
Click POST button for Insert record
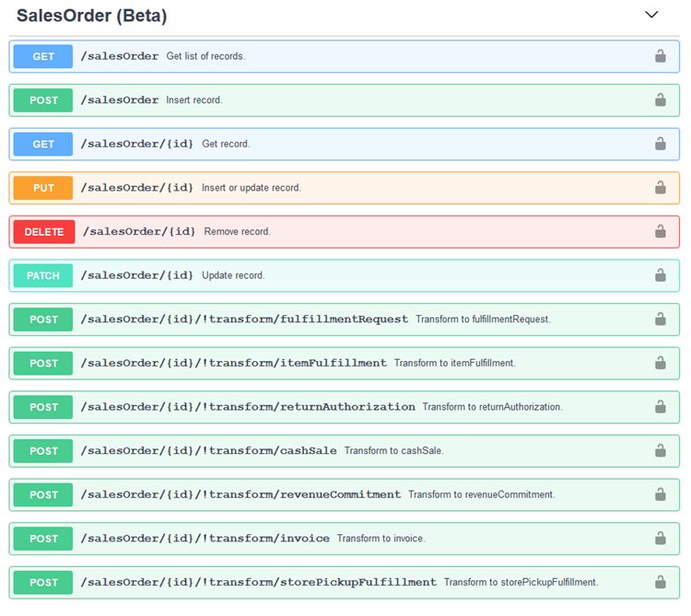[43, 100]
